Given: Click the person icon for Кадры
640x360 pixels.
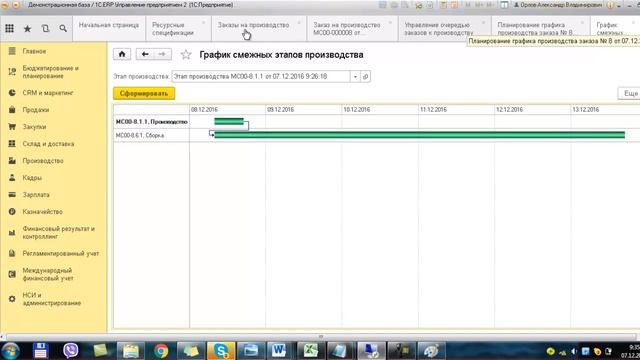Looking at the screenshot, I should pyautogui.click(x=12, y=178).
